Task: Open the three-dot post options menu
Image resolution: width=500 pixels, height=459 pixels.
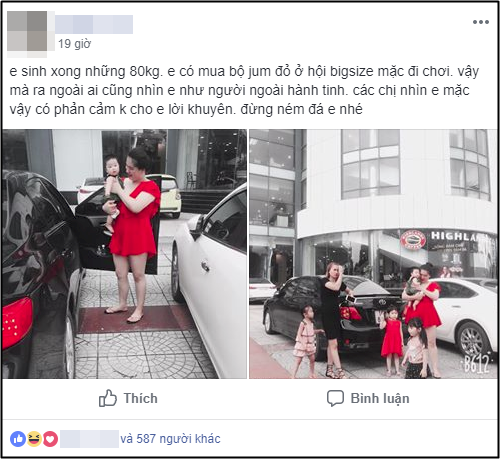Action: (481, 22)
